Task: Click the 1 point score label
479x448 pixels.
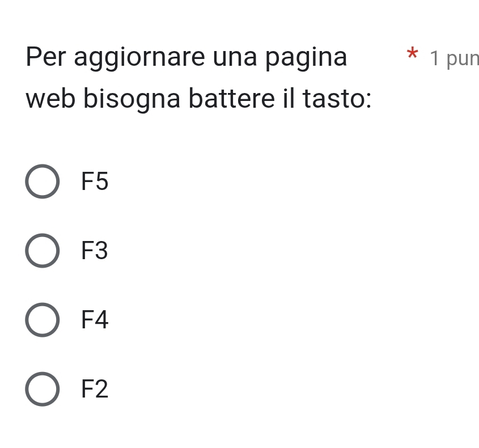Action: [454, 58]
